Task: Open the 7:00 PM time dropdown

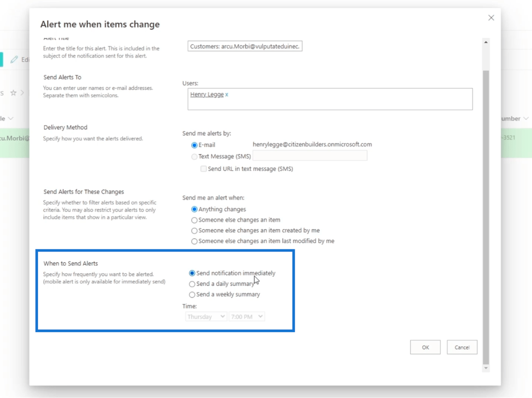Action: [247, 316]
